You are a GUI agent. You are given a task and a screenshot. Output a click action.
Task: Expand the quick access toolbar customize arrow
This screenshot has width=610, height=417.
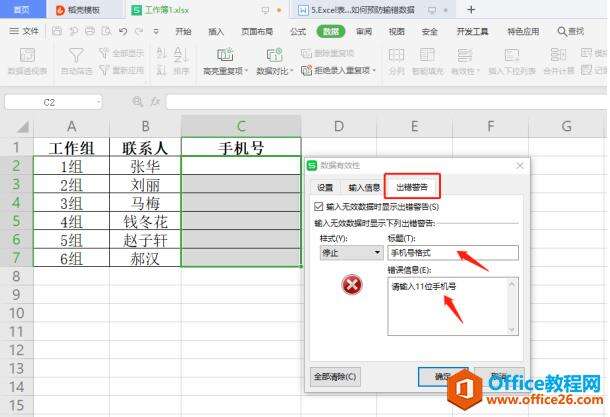click(156, 32)
